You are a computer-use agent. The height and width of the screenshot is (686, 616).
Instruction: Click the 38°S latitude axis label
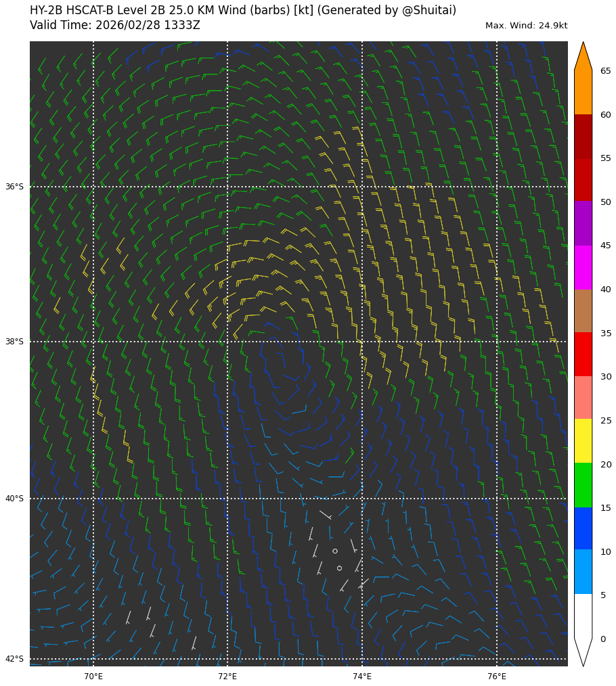tap(14, 342)
